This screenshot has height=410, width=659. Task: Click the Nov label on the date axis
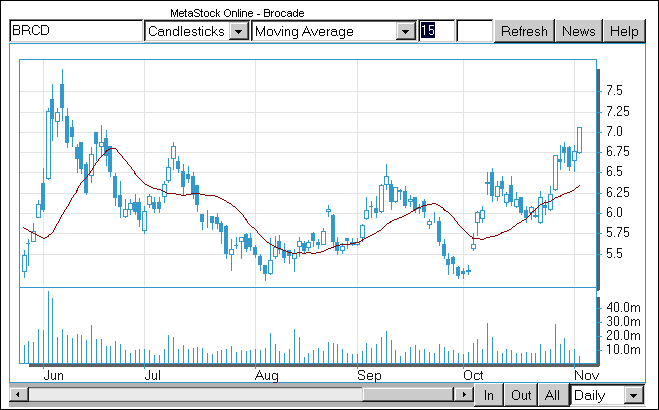[586, 375]
